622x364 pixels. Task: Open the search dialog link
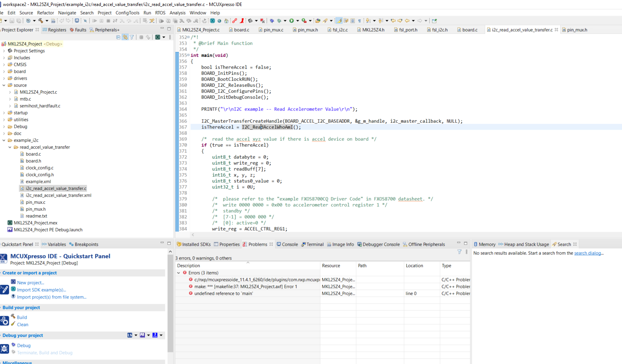pos(588,253)
